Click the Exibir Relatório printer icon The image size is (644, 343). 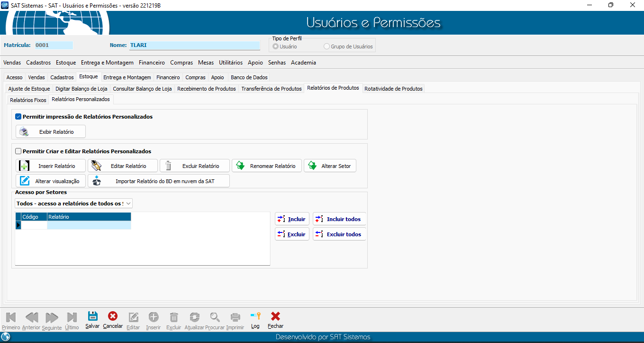click(24, 132)
